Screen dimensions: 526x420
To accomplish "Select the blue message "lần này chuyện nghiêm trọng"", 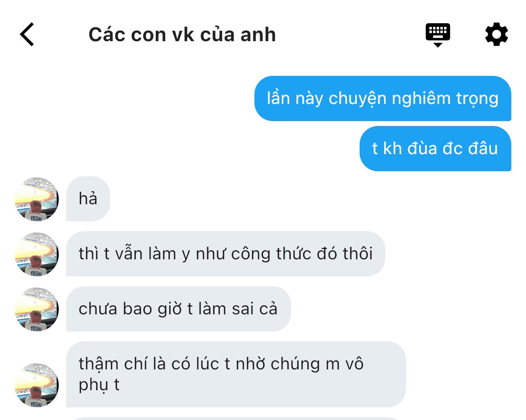I will pyautogui.click(x=382, y=98).
